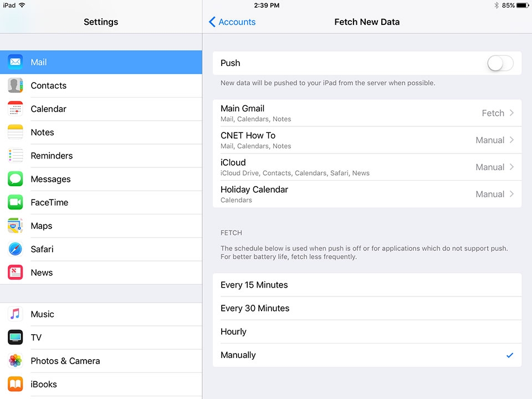Open Photos & Camera settings row
Image resolution: width=532 pixels, height=399 pixels.
101,361
